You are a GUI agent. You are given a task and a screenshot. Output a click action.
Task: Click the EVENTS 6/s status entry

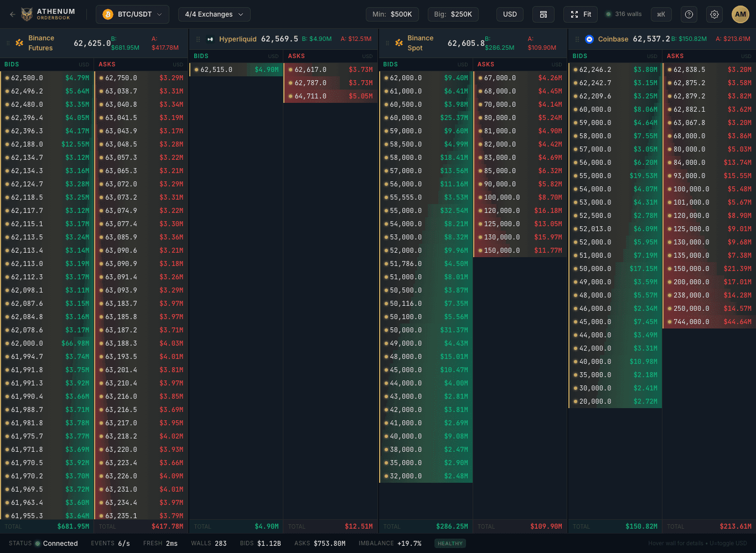110,544
